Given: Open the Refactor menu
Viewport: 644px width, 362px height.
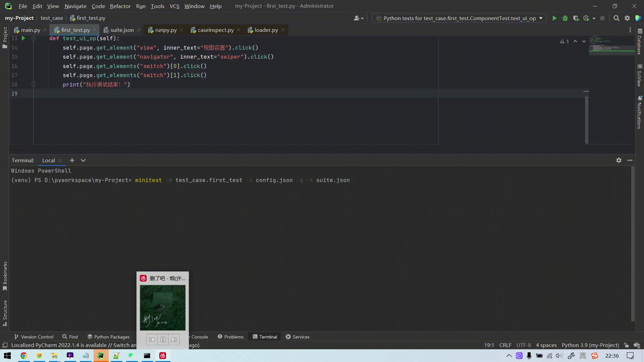Looking at the screenshot, I should click(x=120, y=6).
